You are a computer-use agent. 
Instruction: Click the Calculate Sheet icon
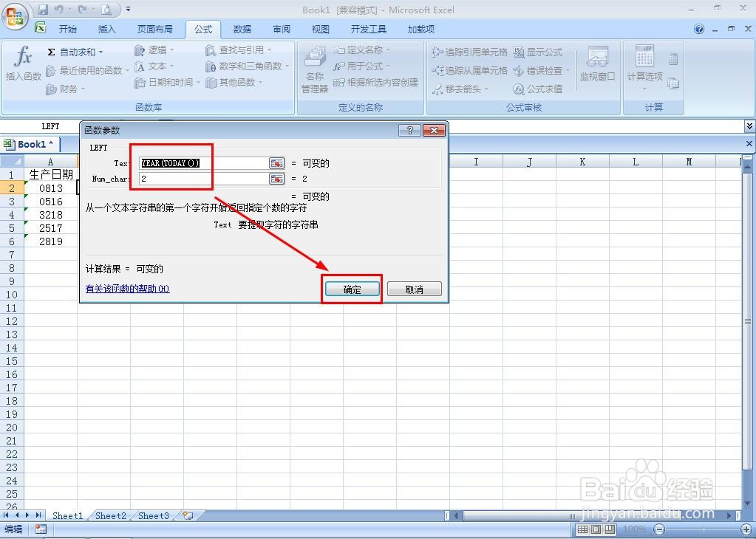tap(673, 83)
